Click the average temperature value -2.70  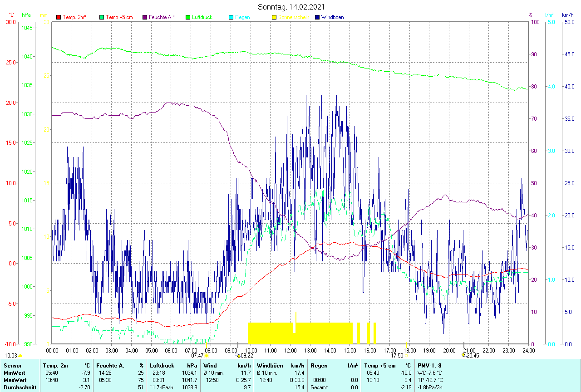click(84, 387)
